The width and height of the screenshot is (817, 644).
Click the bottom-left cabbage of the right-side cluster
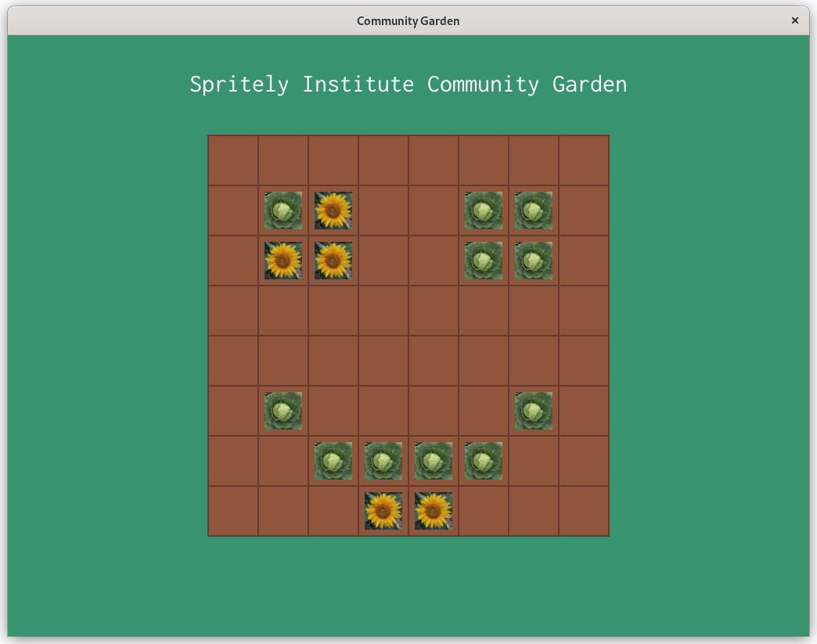tap(484, 261)
